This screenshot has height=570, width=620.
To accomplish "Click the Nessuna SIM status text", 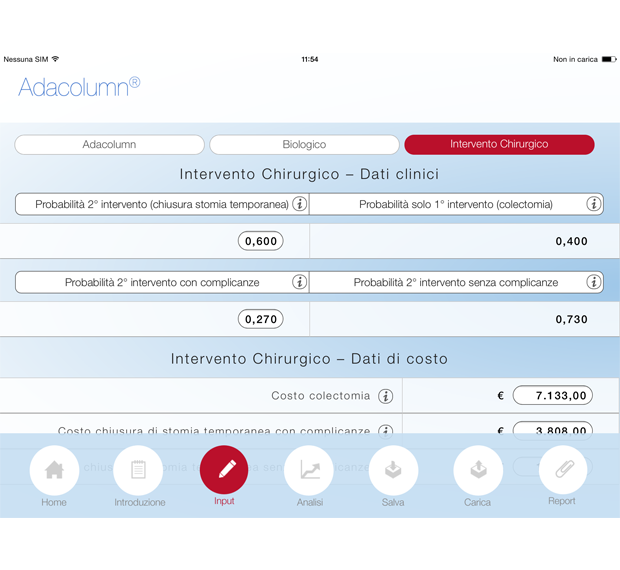I will coord(26,59).
